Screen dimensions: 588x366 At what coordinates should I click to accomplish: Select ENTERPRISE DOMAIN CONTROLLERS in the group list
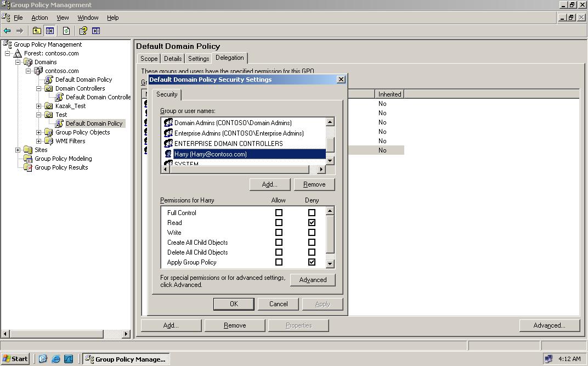(228, 144)
